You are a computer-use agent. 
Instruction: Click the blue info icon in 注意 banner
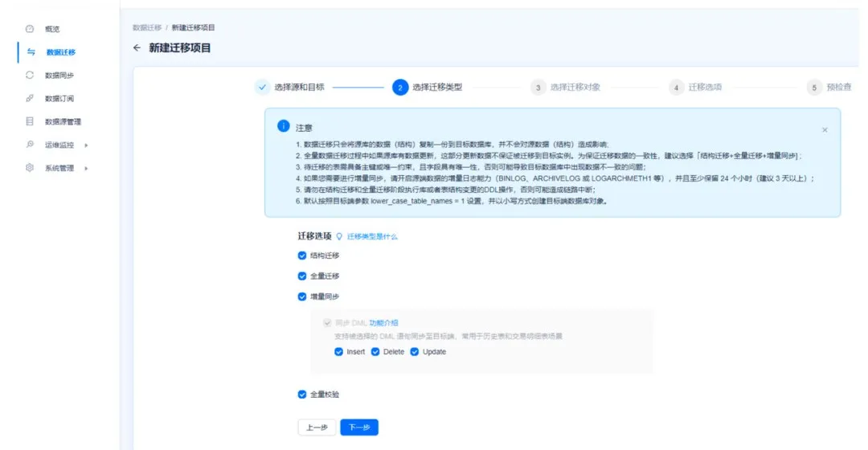(283, 126)
